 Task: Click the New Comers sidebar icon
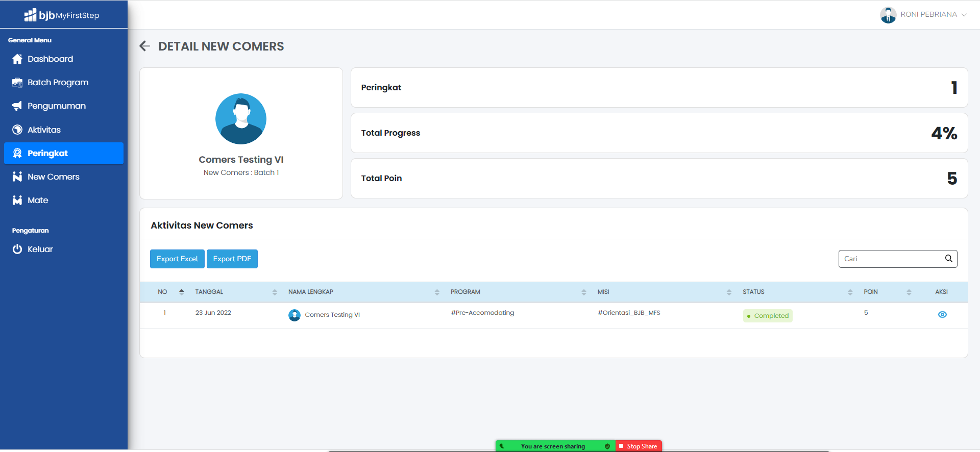coord(17,177)
